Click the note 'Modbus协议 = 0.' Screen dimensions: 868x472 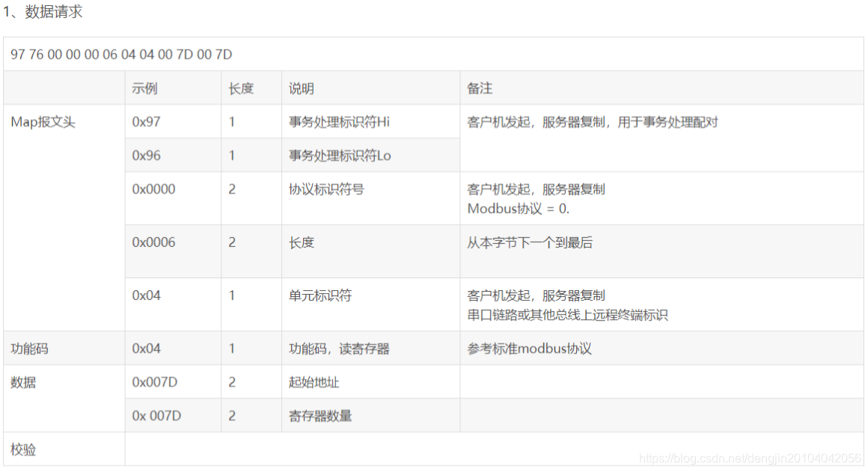click(518, 209)
